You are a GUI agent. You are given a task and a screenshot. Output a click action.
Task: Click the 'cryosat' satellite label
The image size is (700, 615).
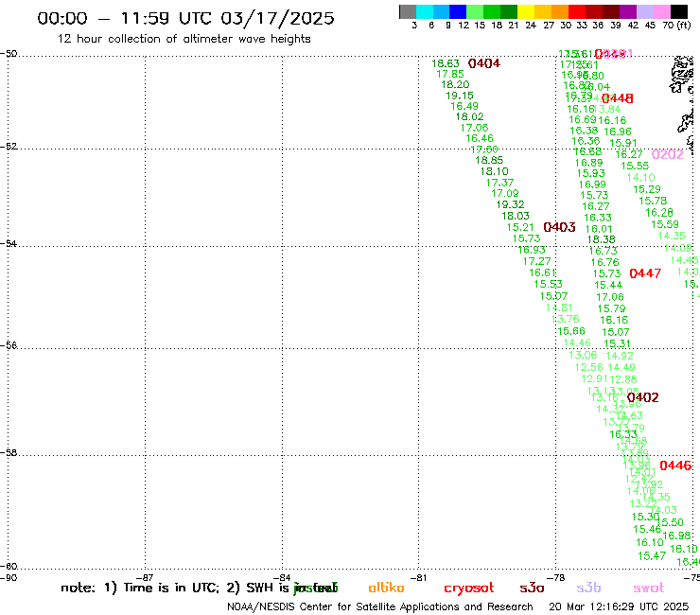coord(469,589)
